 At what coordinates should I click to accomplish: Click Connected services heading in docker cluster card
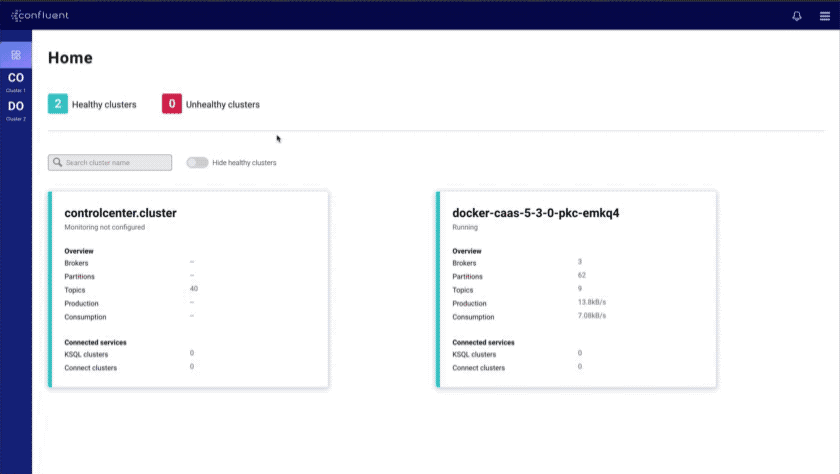483,342
